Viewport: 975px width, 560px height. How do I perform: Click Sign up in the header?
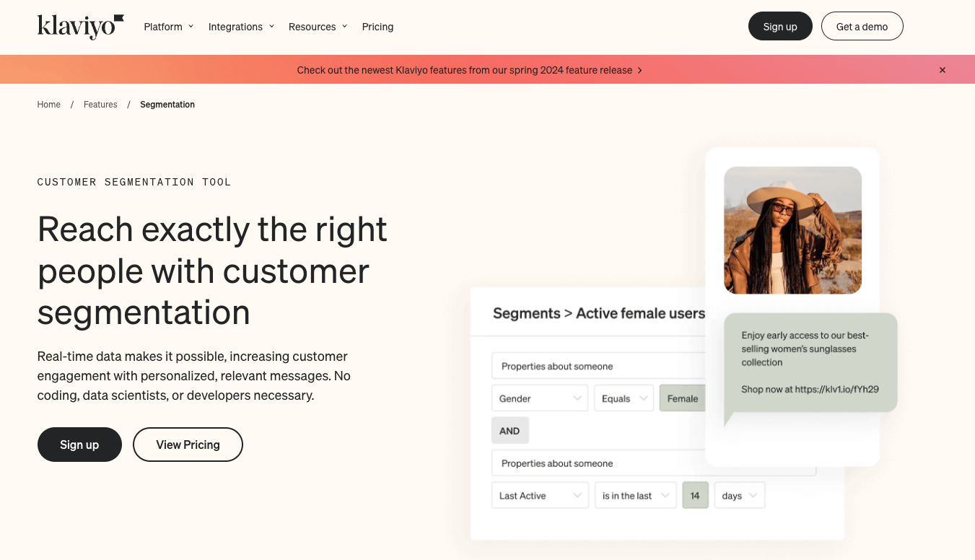pos(780,25)
